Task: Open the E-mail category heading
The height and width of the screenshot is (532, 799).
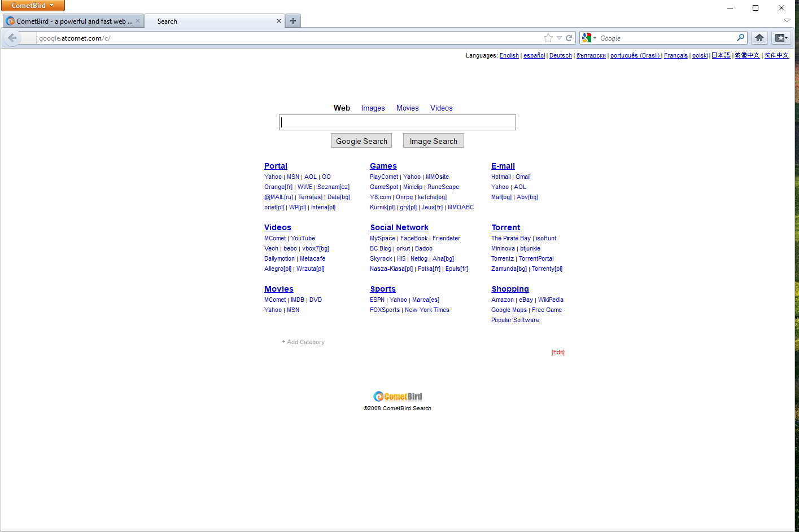Action: tap(503, 166)
